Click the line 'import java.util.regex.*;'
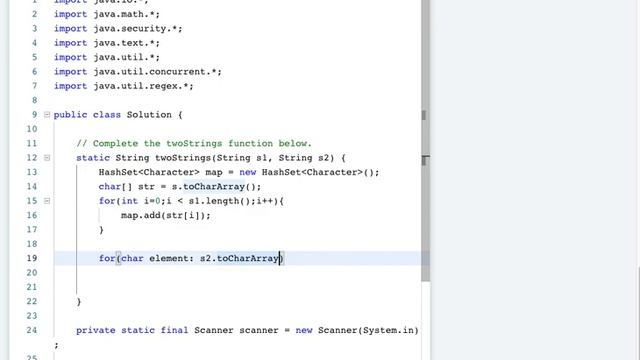The width and height of the screenshot is (640, 360). tap(124, 86)
